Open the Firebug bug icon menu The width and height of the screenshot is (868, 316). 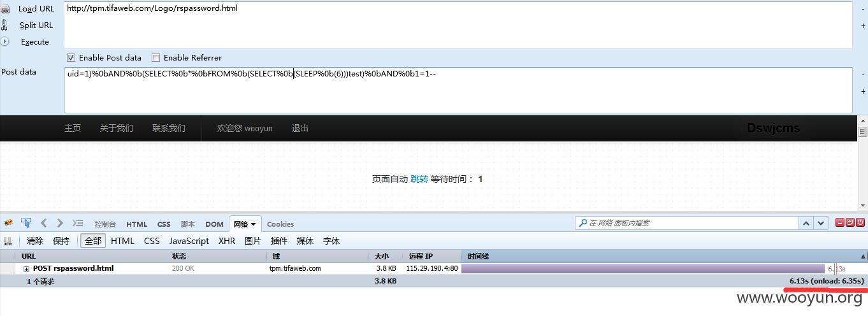(8, 223)
